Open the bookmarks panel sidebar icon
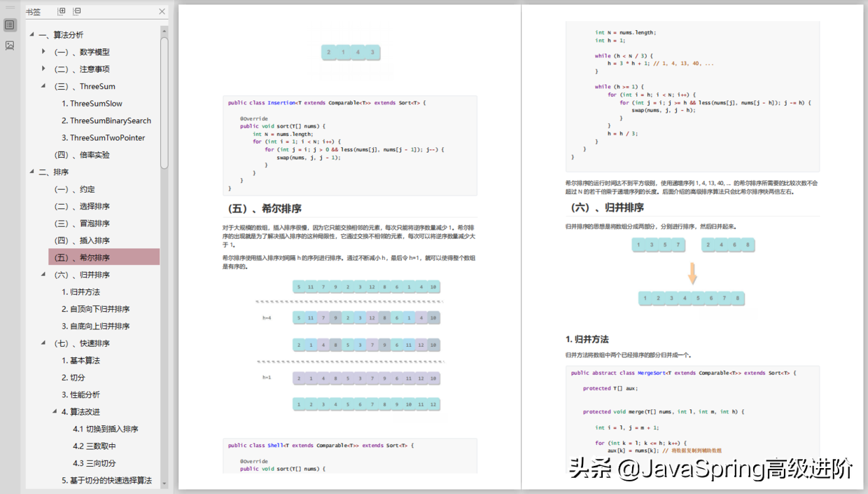 (x=10, y=25)
